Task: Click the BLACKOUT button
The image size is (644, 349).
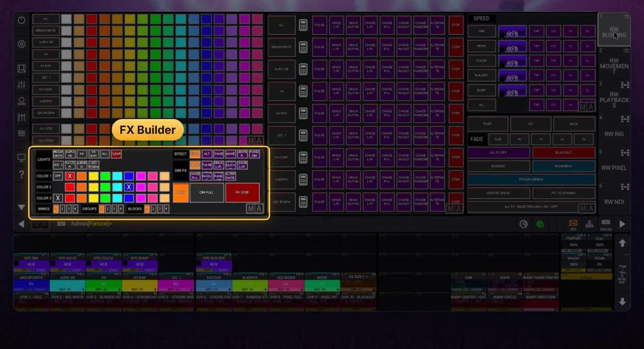Action: click(x=563, y=152)
